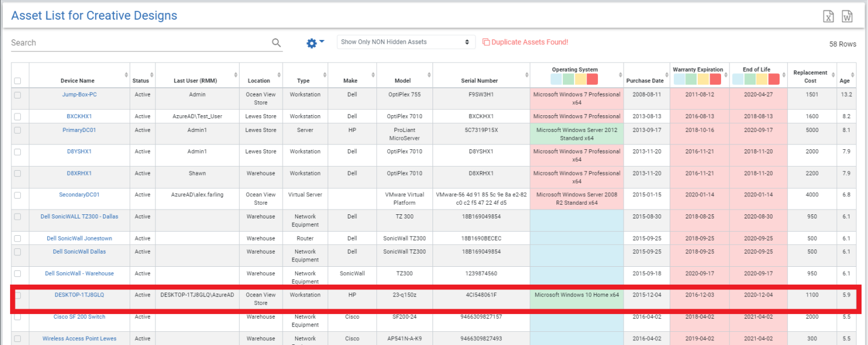Viewport: 868px width, 345px height.
Task: Sort by Warranty Expiration column arrows
Action: tap(726, 75)
